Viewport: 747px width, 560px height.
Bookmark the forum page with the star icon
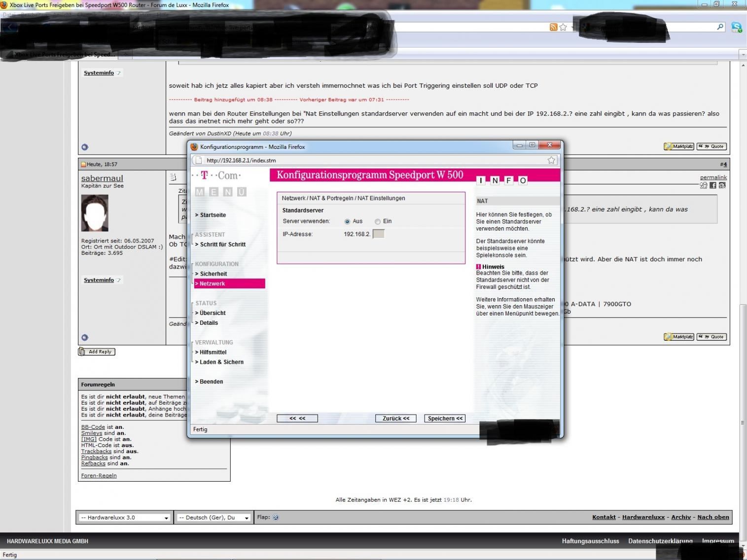pyautogui.click(x=563, y=27)
